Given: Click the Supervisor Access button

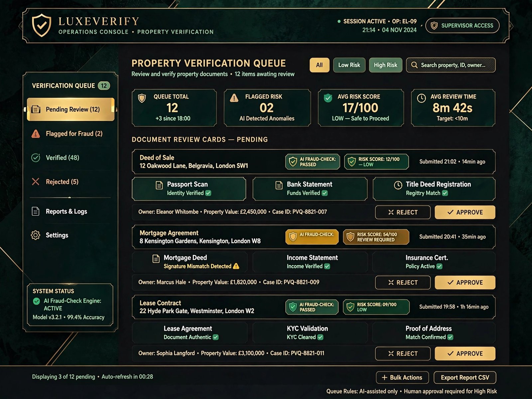Looking at the screenshot, I should coord(462,26).
